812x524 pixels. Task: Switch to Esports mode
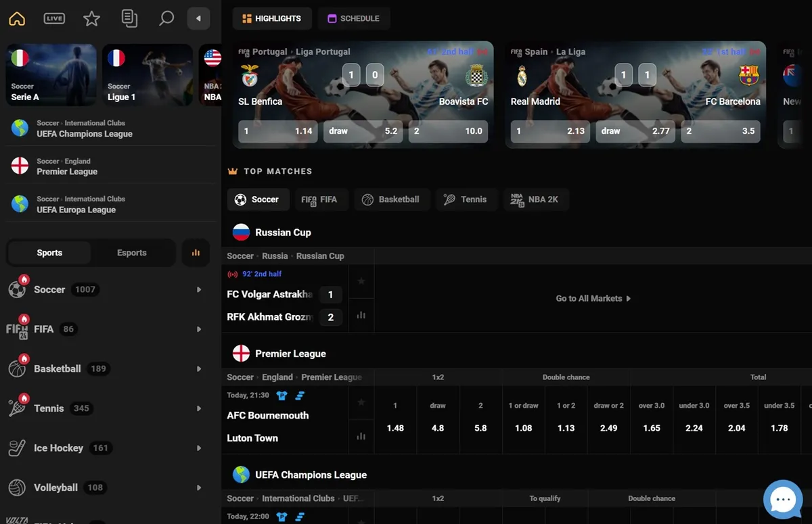(x=131, y=252)
